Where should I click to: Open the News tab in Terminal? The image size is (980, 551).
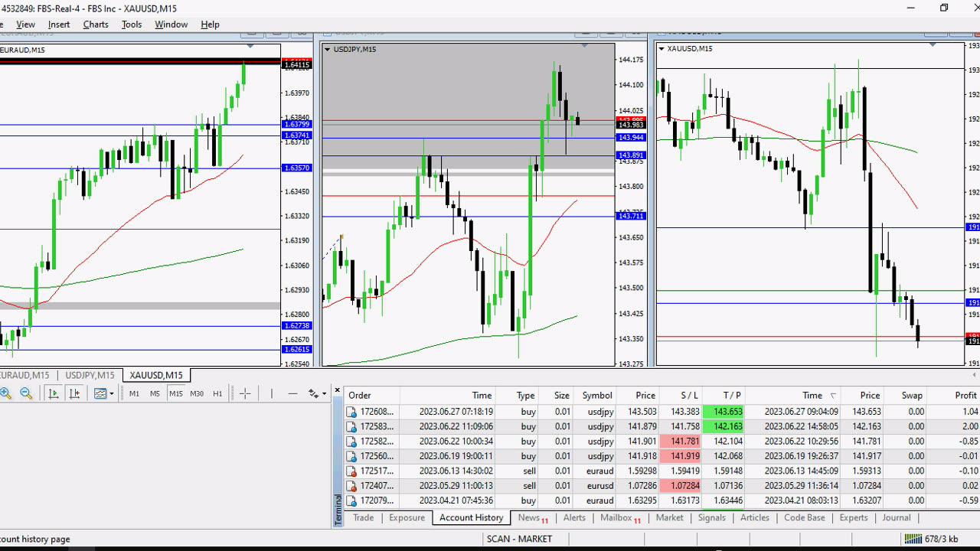[x=533, y=518]
